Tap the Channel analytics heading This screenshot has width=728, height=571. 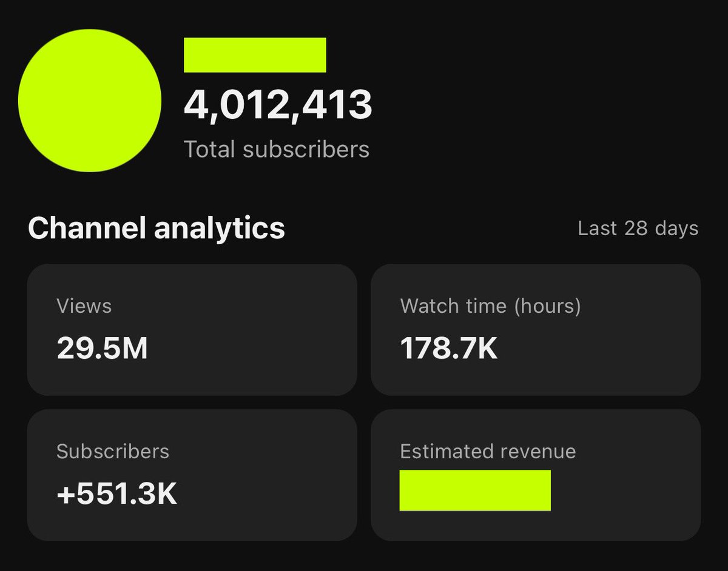coord(157,229)
